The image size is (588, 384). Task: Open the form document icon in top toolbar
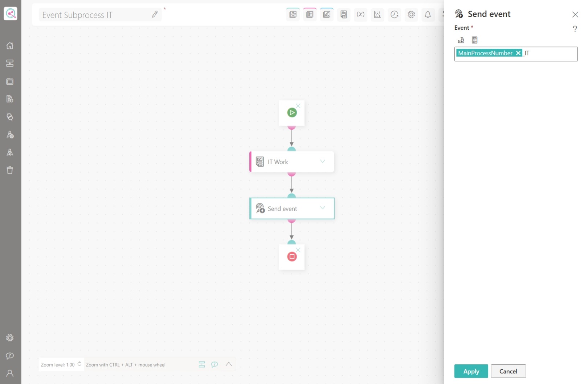[343, 15]
